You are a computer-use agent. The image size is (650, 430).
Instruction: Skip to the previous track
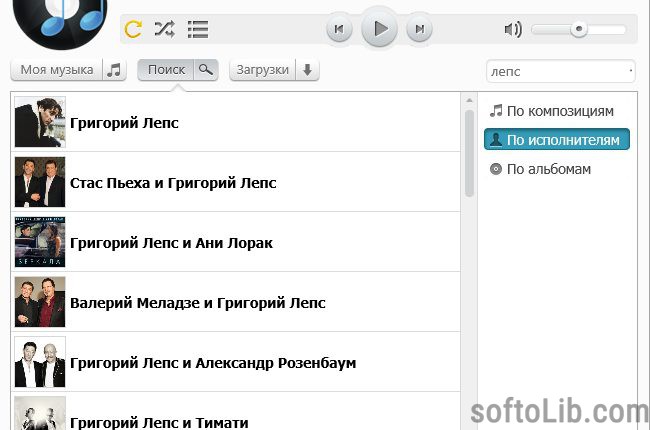coord(339,29)
